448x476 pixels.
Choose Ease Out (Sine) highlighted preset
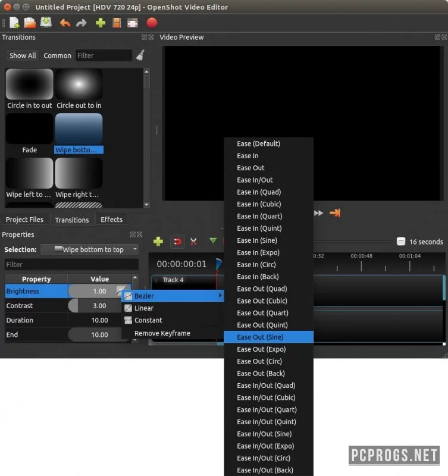(x=268, y=337)
